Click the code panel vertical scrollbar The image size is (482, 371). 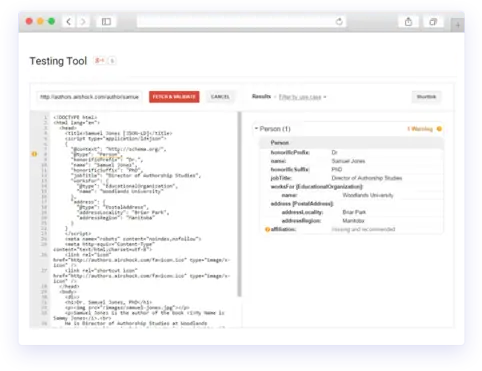[x=239, y=204]
